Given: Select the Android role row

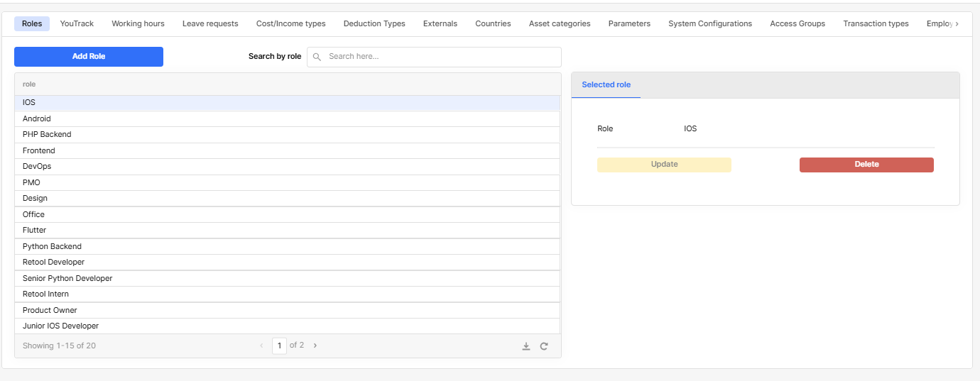Looking at the screenshot, I should 37,119.
